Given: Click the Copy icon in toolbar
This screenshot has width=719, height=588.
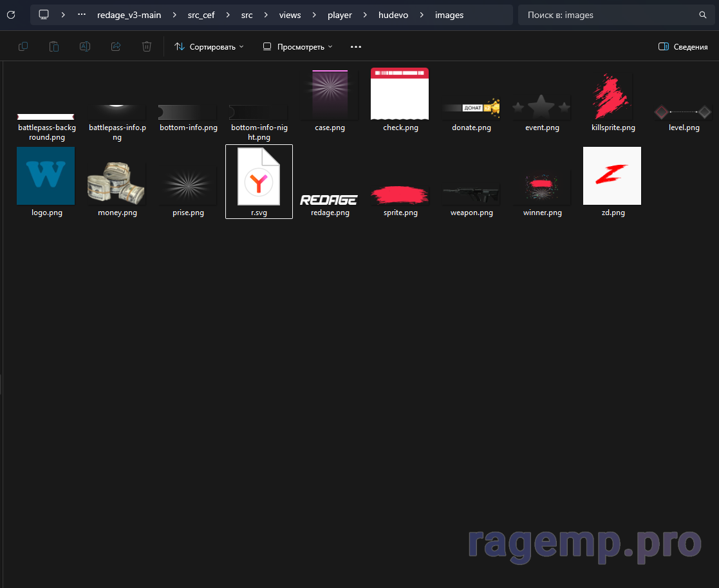Looking at the screenshot, I should tap(23, 46).
